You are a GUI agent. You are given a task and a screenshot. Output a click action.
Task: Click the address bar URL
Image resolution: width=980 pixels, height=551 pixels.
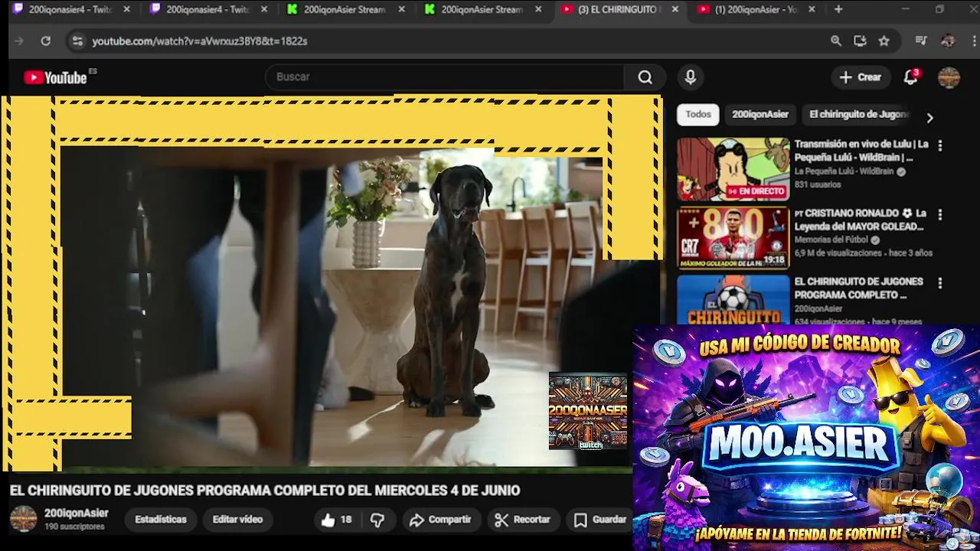[200, 41]
